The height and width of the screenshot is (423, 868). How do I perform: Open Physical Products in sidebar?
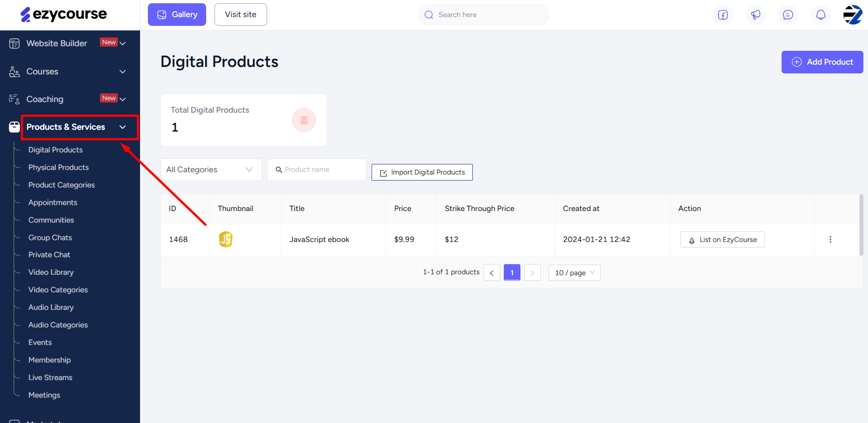point(58,167)
